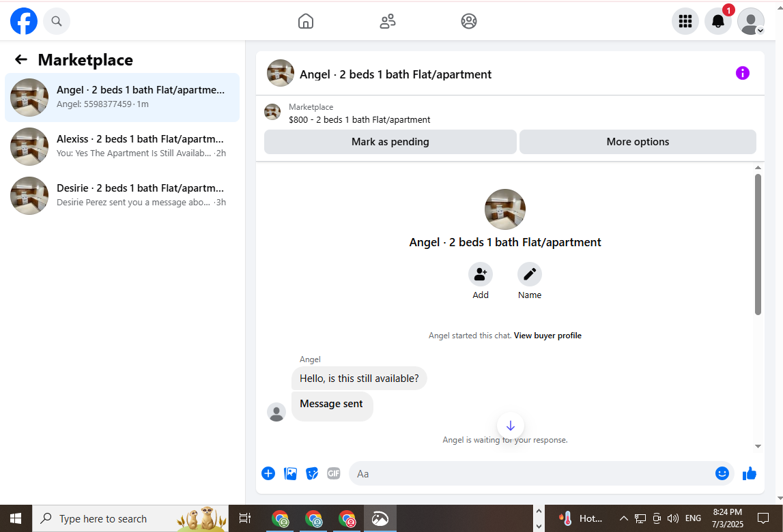
Task: Switch to second Chrome taskbar icon
Action: pyautogui.click(x=313, y=518)
